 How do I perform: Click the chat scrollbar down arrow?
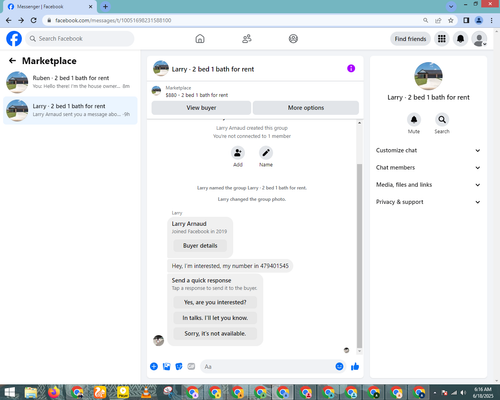(359, 351)
